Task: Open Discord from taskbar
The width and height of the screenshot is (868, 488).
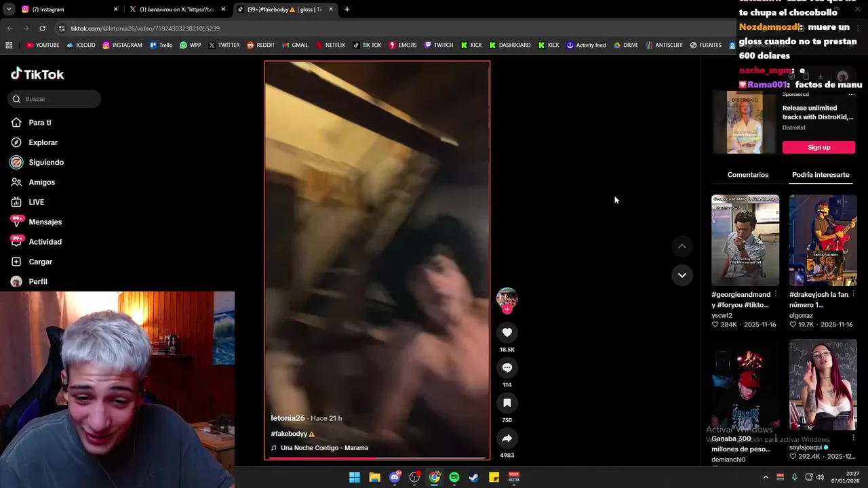Action: click(395, 477)
